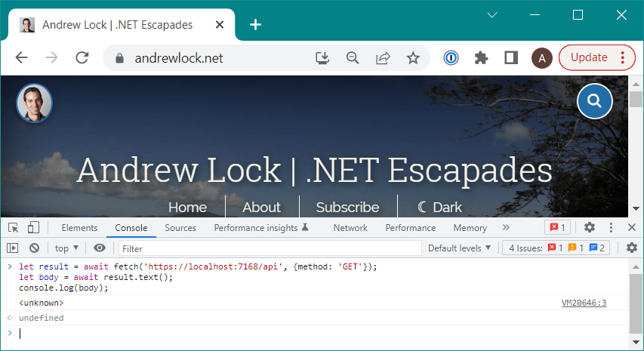Open the Sources tab
The image size is (644, 351).
pyautogui.click(x=180, y=228)
